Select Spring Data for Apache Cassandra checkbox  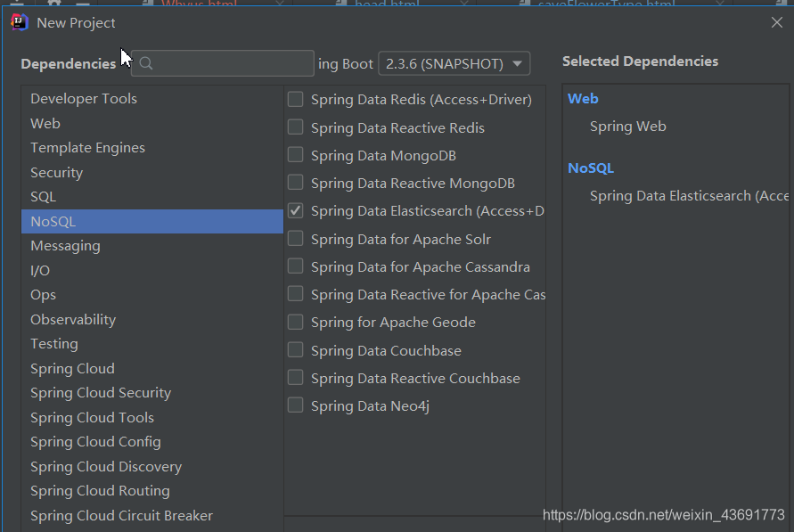[296, 266]
